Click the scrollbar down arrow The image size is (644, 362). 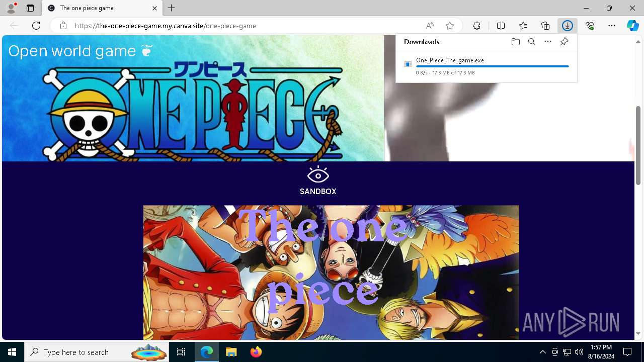point(638,333)
